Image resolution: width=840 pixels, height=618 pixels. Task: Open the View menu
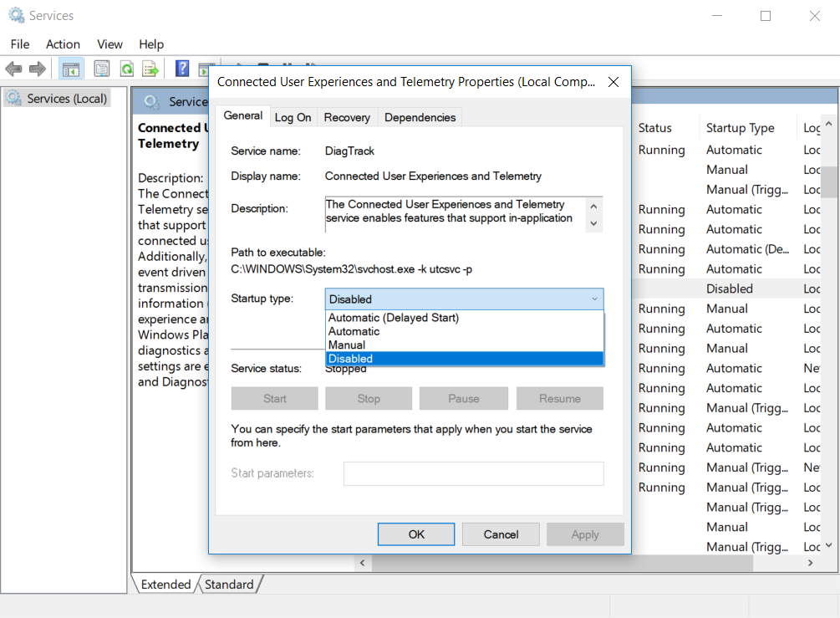pyautogui.click(x=109, y=44)
